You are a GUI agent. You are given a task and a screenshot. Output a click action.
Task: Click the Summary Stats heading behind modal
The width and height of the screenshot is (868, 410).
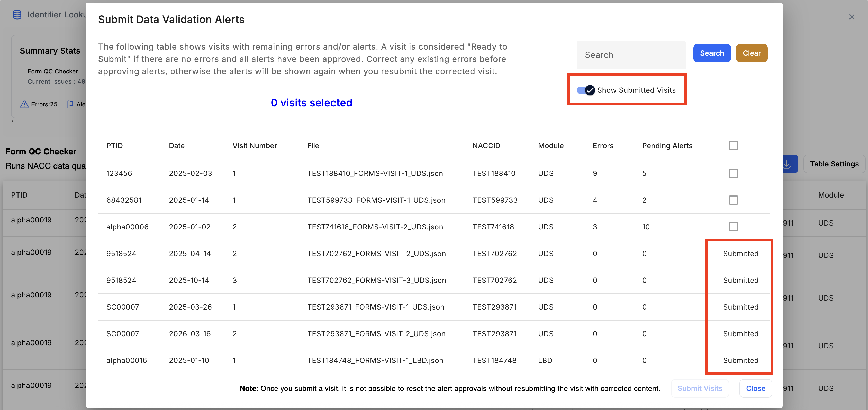tap(50, 51)
